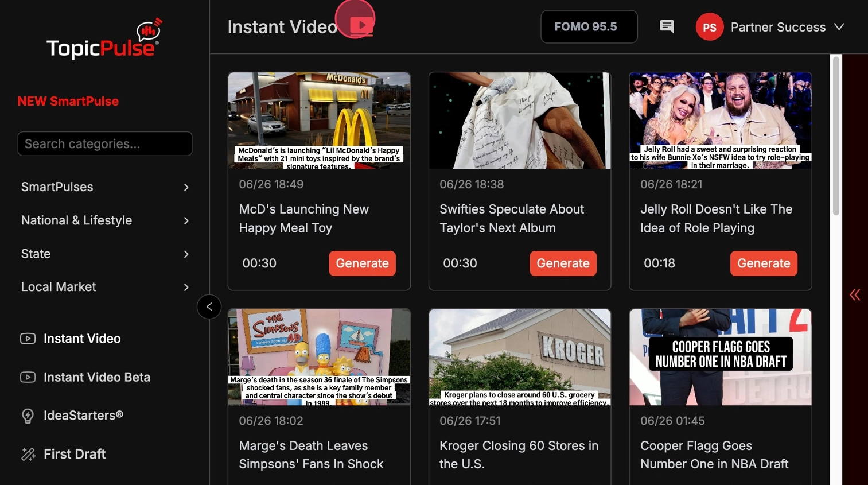Open First Draft page
Viewport: 868px width, 485px height.
point(75,454)
